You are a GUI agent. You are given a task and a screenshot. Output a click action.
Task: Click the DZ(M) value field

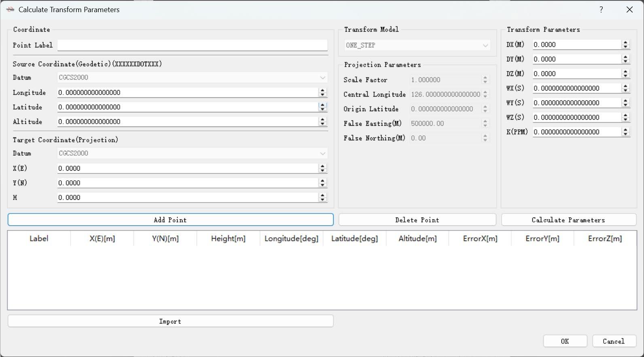[x=577, y=74]
